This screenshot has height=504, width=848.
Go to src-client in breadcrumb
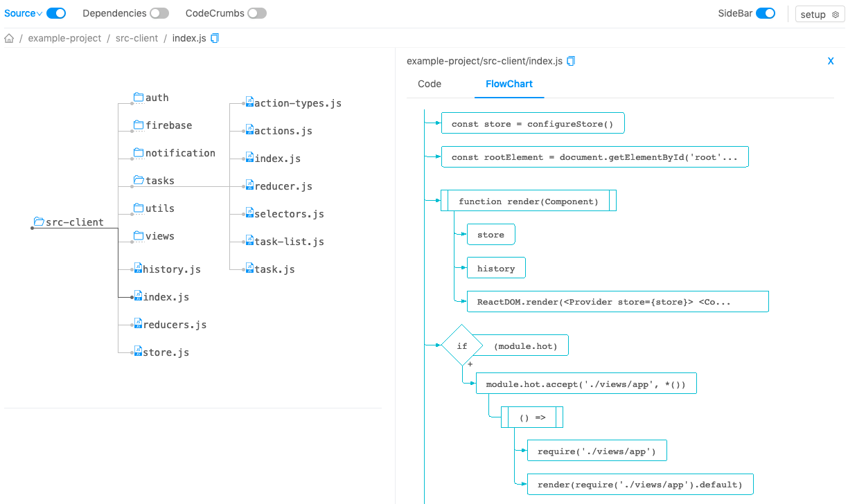click(x=136, y=39)
